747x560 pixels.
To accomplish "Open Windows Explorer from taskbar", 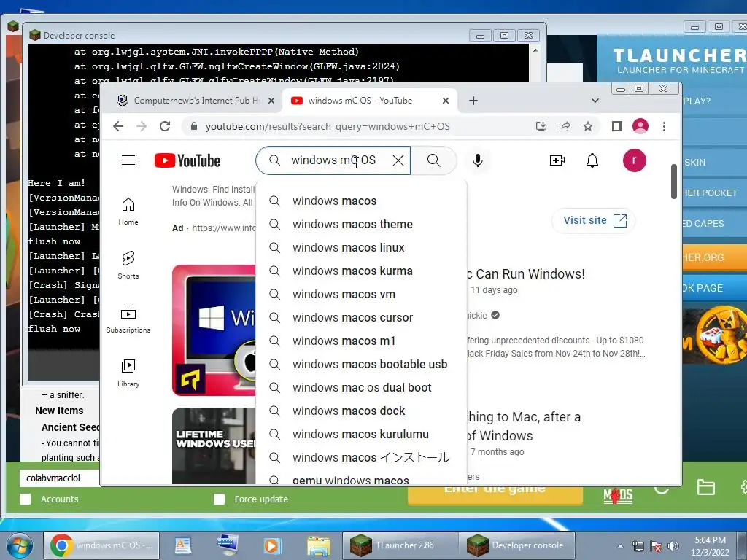I will pos(318,545).
